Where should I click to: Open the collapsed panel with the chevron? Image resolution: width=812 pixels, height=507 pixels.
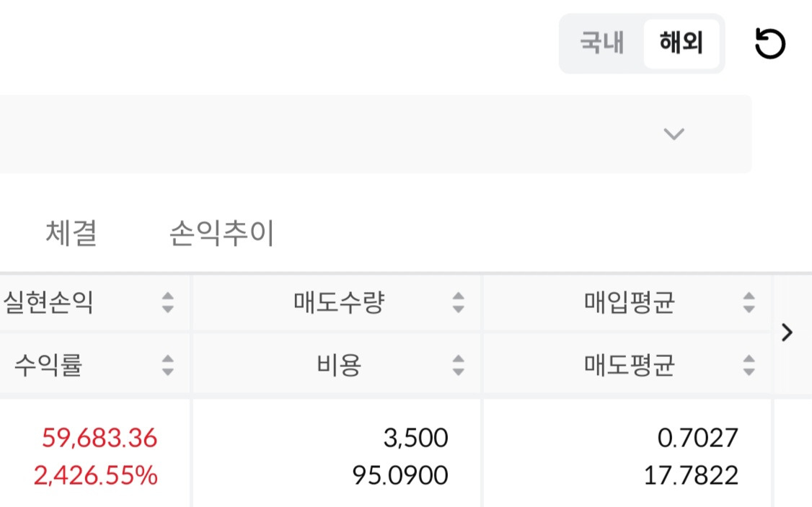click(x=673, y=134)
